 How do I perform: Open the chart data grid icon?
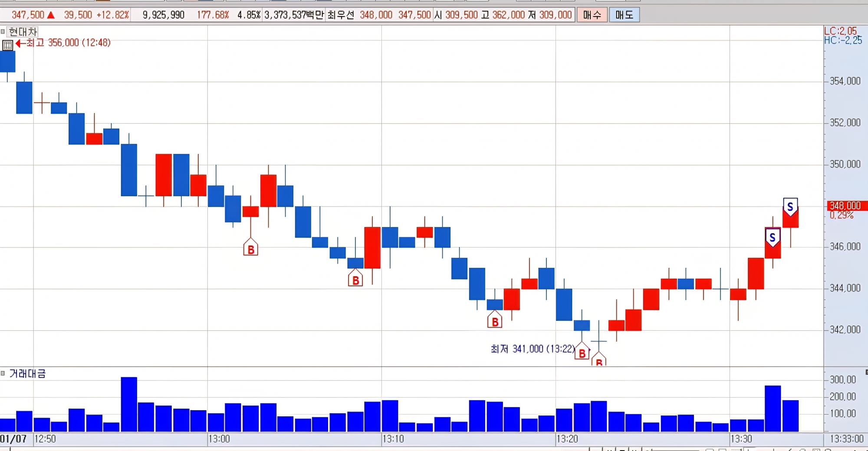click(7, 45)
